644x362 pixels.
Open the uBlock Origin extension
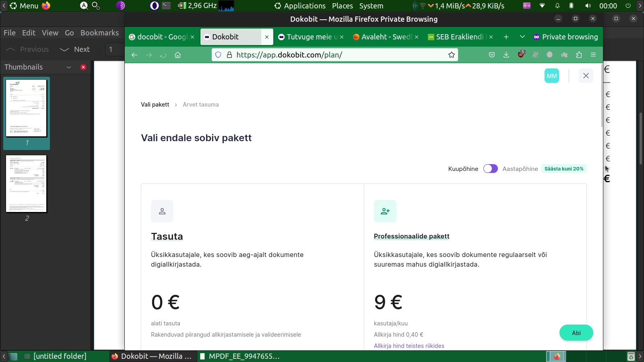click(521, 54)
